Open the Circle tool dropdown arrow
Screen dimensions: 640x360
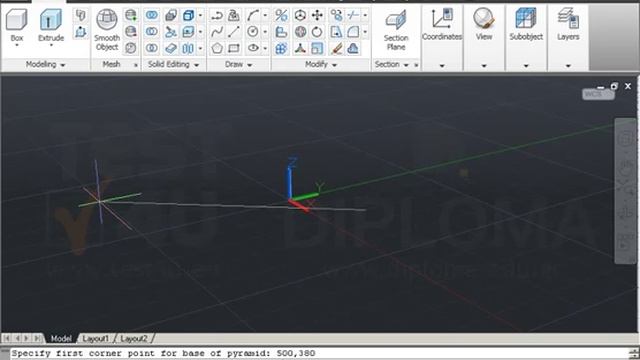pos(265,32)
